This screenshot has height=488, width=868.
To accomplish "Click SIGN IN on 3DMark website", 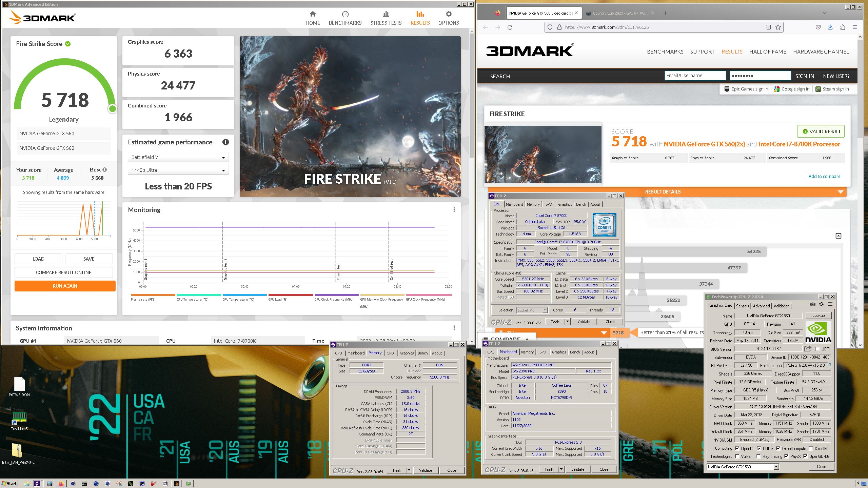I will (804, 76).
